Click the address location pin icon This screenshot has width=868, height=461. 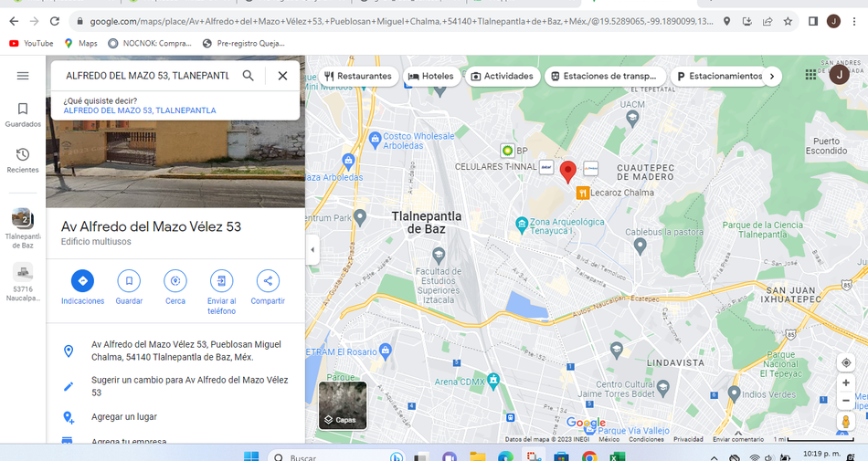pyautogui.click(x=69, y=351)
